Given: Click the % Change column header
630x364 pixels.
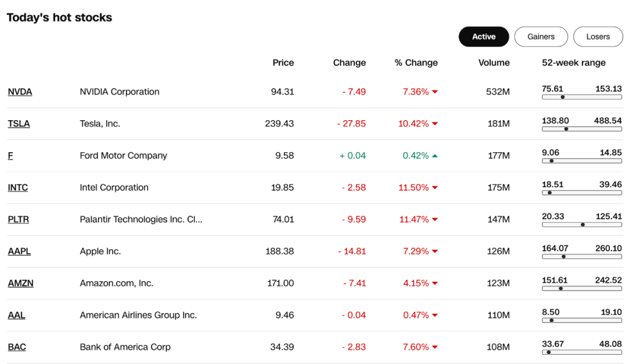Looking at the screenshot, I should [416, 62].
